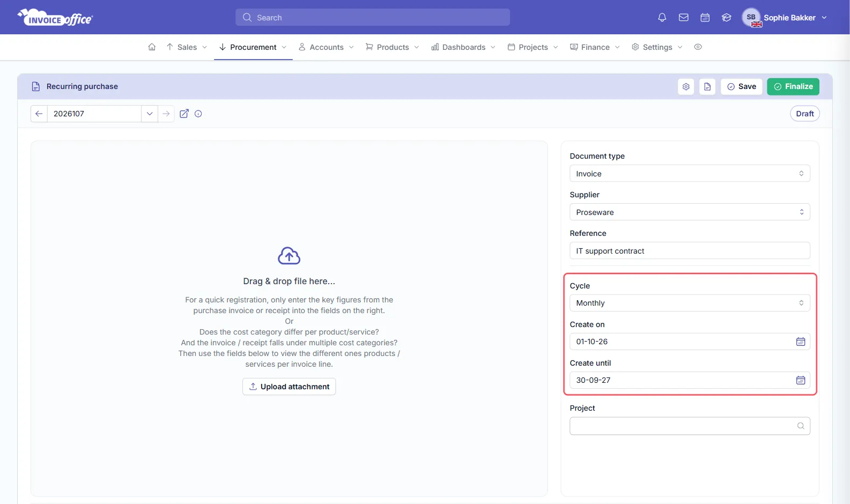
Task: Go to previous record arrow
Action: [39, 114]
